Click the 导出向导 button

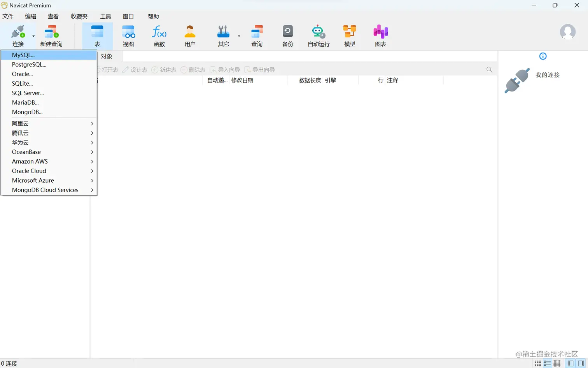[x=259, y=70]
